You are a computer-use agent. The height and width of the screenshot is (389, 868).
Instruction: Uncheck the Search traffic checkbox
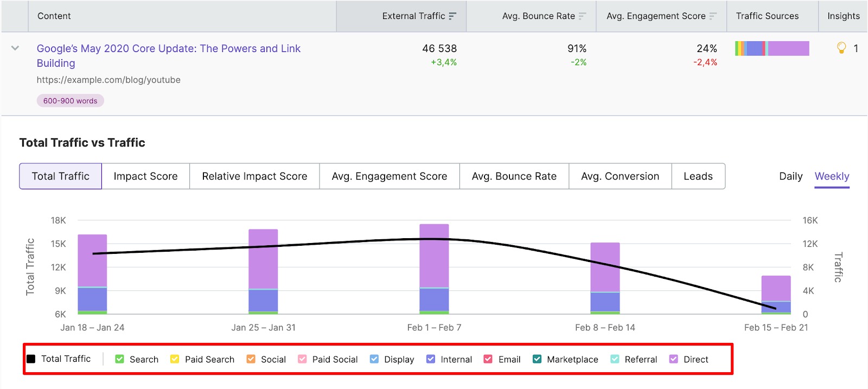(x=120, y=359)
